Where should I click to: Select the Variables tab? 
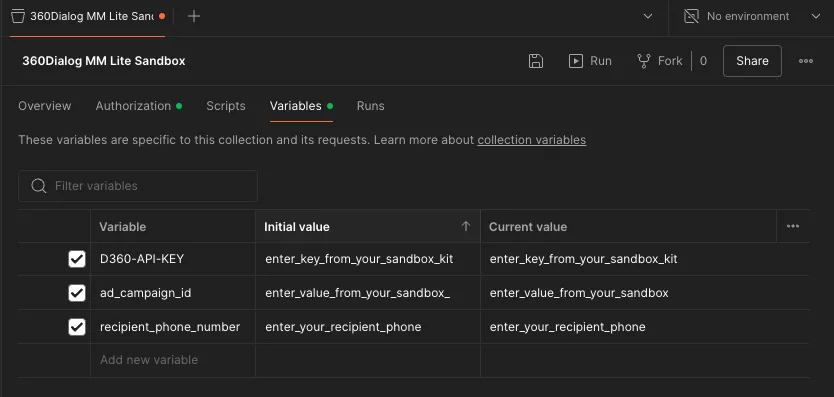click(x=301, y=106)
